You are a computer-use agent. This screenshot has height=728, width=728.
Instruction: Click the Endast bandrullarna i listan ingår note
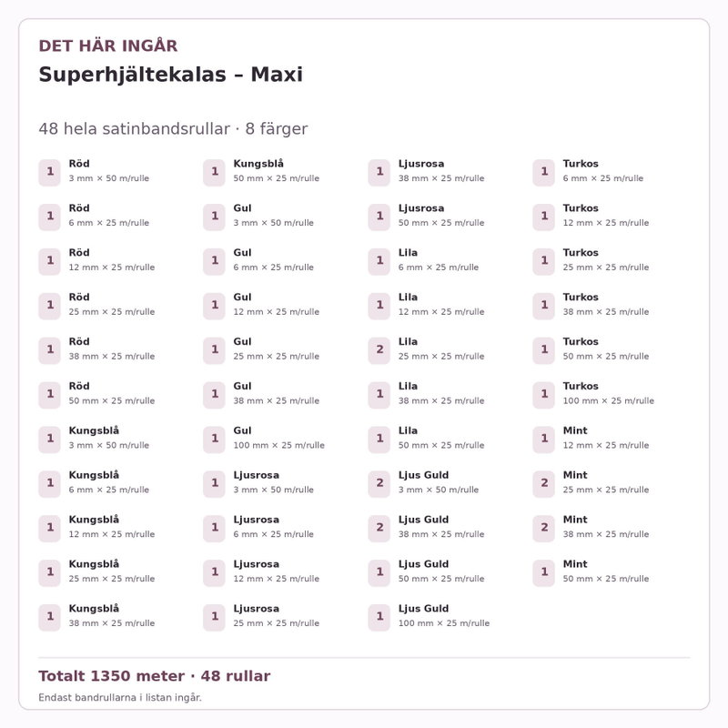pyautogui.click(x=120, y=697)
